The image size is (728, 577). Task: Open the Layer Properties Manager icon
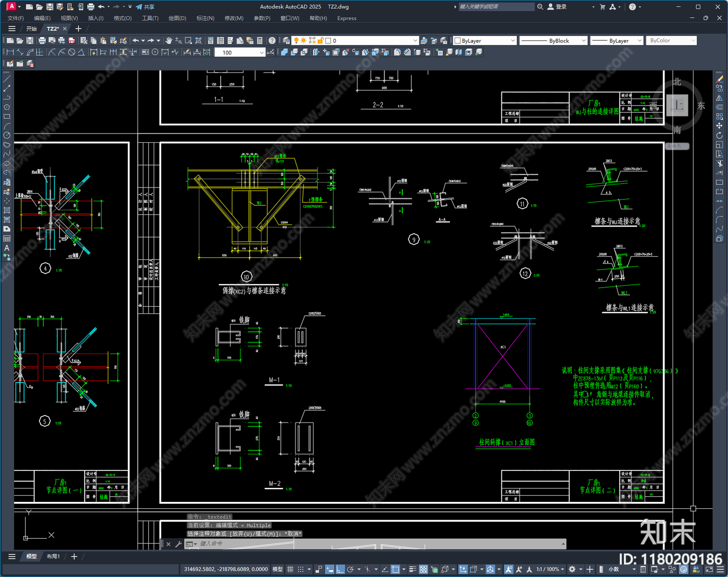(286, 40)
